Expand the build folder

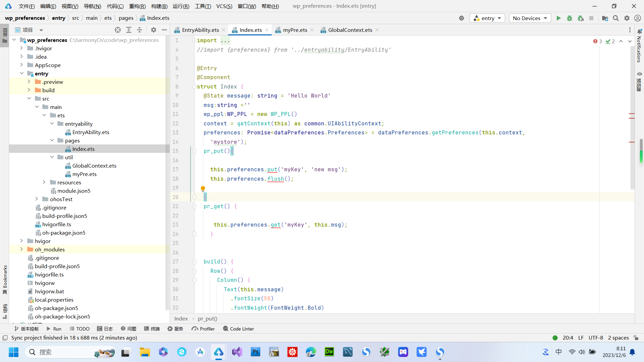[x=29, y=90]
